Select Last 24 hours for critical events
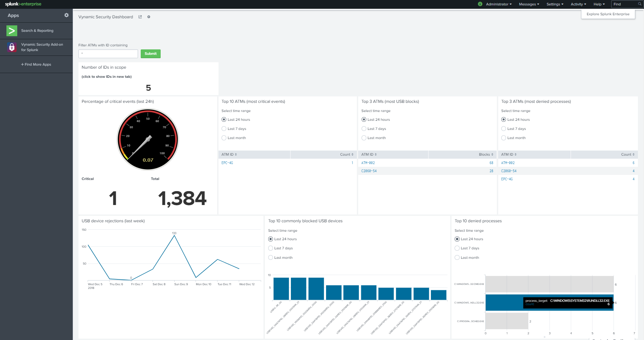This screenshot has width=644, height=340. point(224,119)
